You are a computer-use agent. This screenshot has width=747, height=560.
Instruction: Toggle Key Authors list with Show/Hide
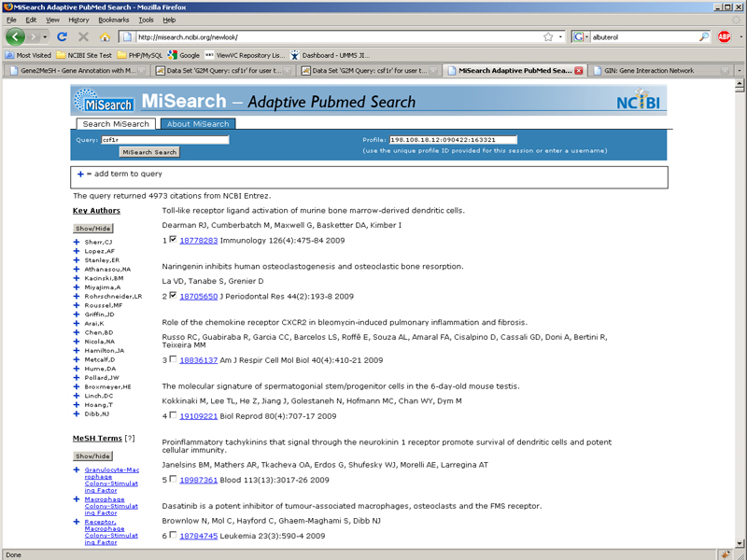pos(92,229)
